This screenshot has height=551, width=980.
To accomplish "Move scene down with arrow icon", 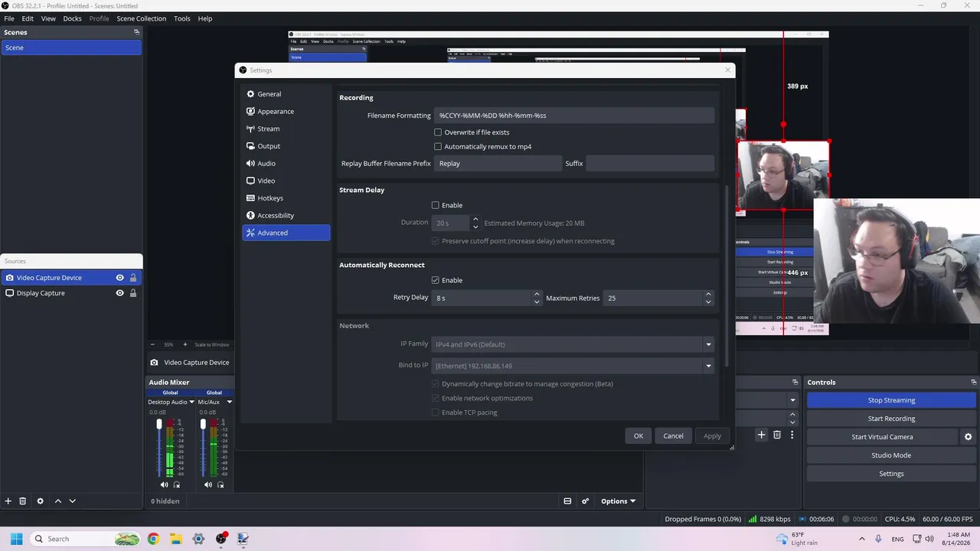I will click(x=73, y=501).
